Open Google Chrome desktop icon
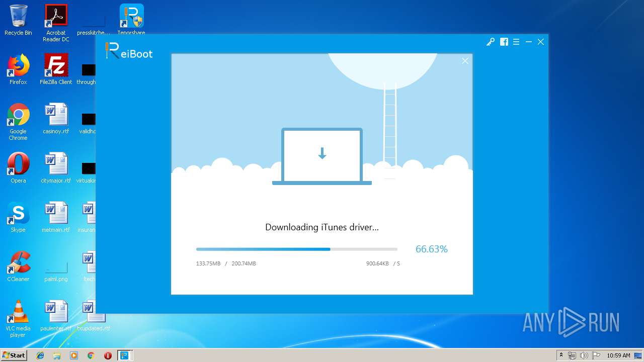The width and height of the screenshot is (644, 362). [x=18, y=122]
